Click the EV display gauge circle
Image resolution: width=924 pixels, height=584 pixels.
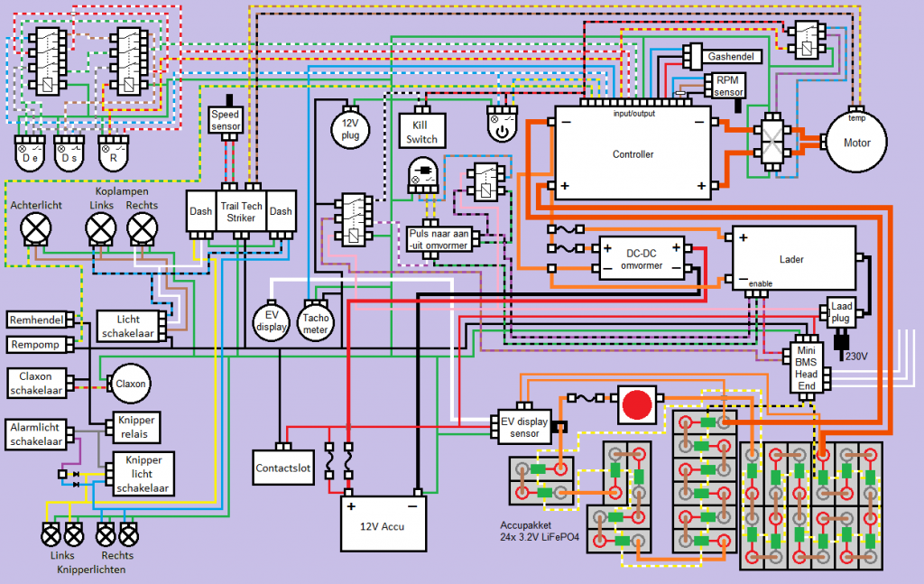tap(271, 321)
